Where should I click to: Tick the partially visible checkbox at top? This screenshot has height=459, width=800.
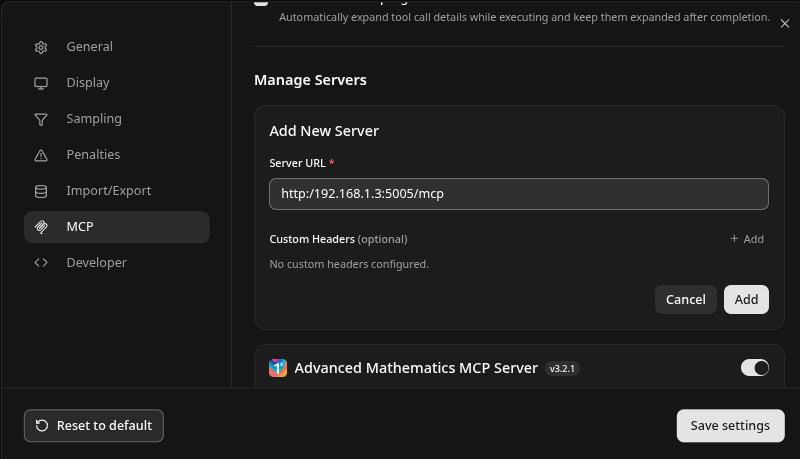point(261,3)
